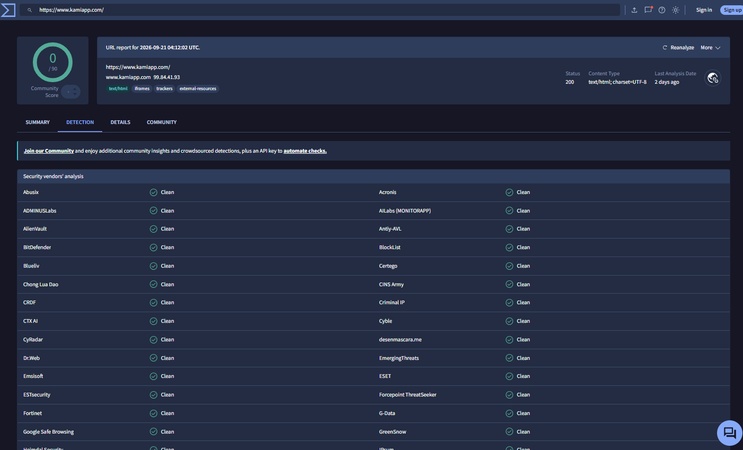Click the Dr.Web clean checkmark icon

tap(154, 358)
